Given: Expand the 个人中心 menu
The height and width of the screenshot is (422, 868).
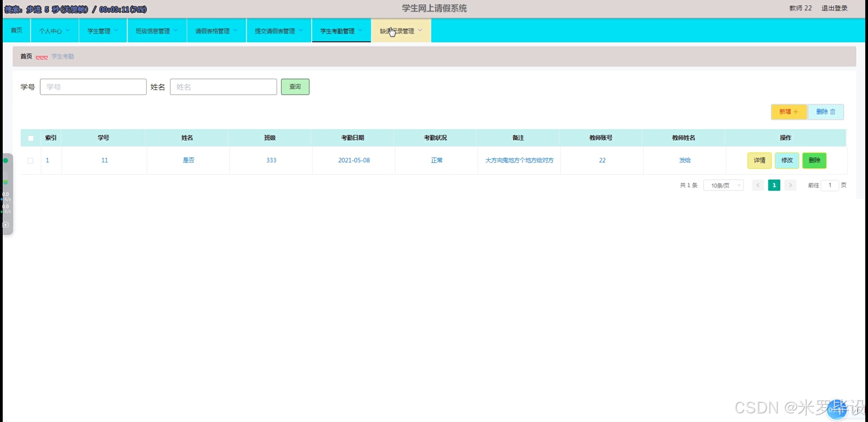Looking at the screenshot, I should [55, 31].
